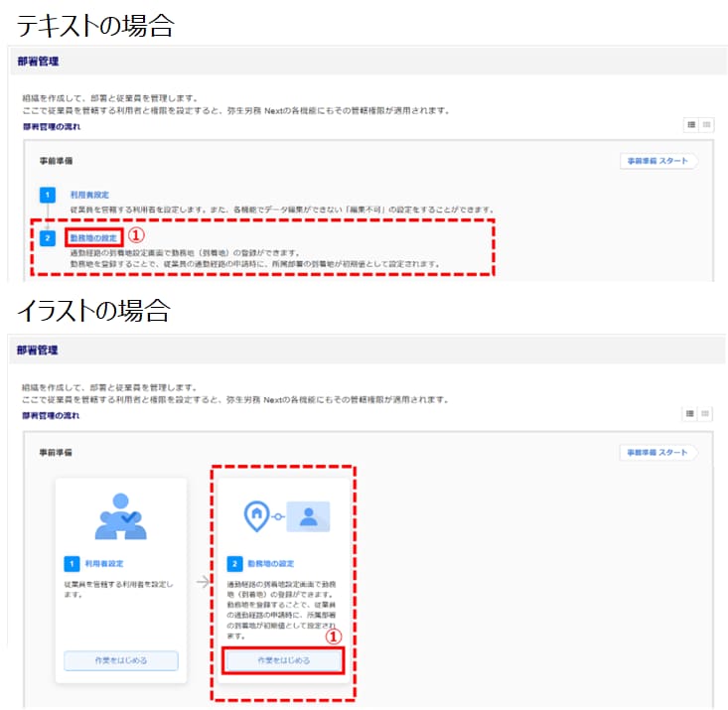728x710 pixels.
Task: Open 利用者設定 link in the text list
Action: (x=88, y=195)
